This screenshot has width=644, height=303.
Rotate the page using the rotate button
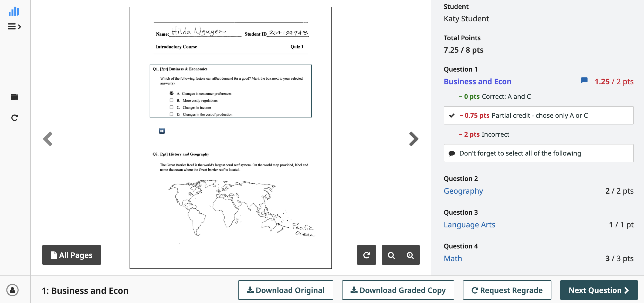click(367, 255)
